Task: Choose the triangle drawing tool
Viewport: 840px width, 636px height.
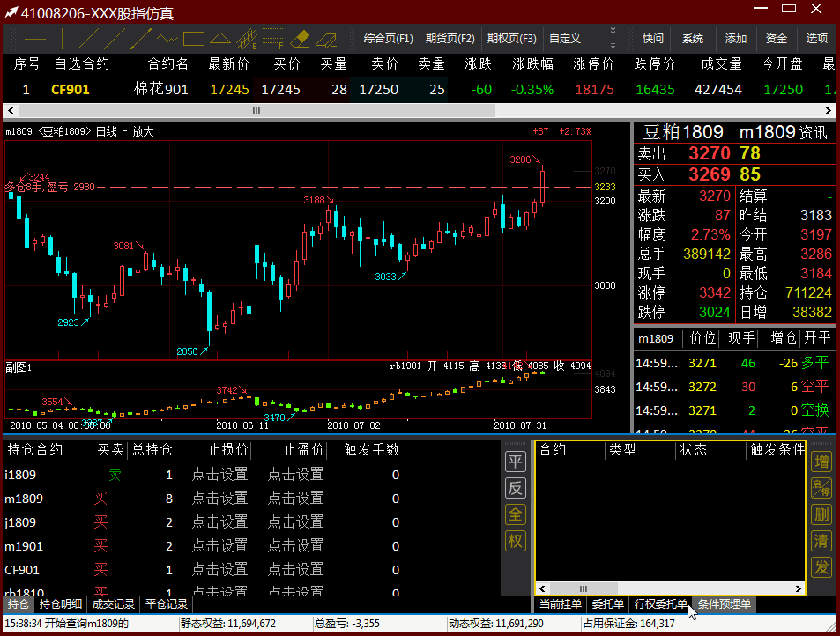Action: (x=220, y=39)
